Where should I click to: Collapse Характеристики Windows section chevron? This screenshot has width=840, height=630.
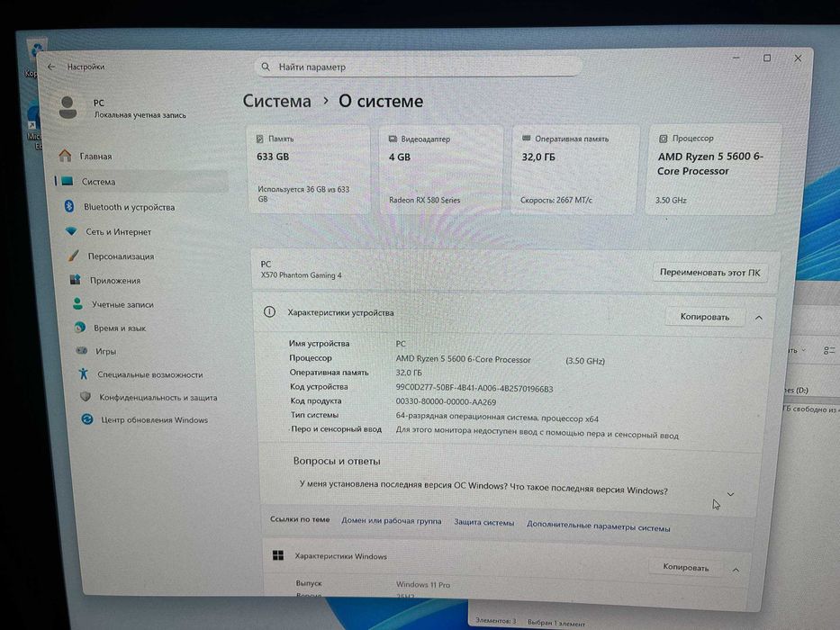tap(736, 570)
